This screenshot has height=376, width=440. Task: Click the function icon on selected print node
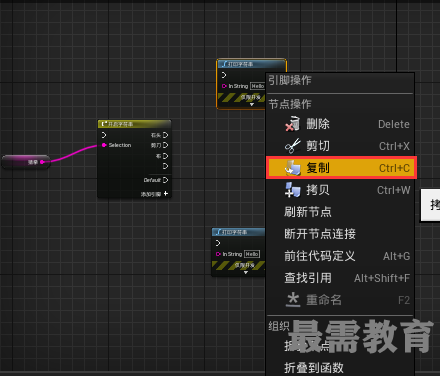(225, 64)
